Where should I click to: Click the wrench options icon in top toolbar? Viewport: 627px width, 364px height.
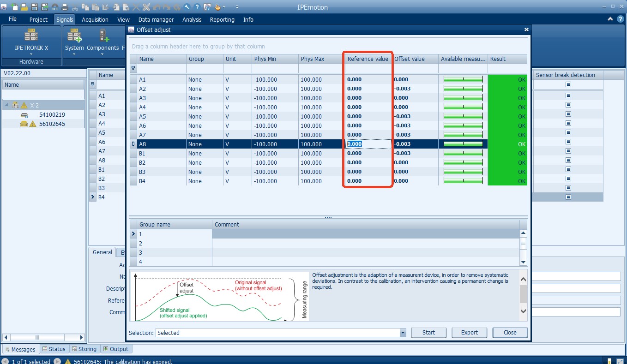[x=187, y=7]
